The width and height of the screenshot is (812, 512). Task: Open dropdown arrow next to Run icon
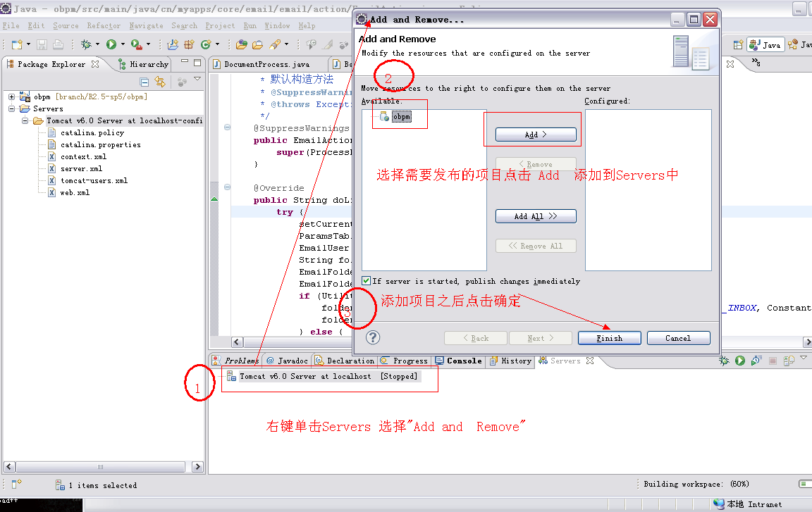pyautogui.click(x=123, y=44)
